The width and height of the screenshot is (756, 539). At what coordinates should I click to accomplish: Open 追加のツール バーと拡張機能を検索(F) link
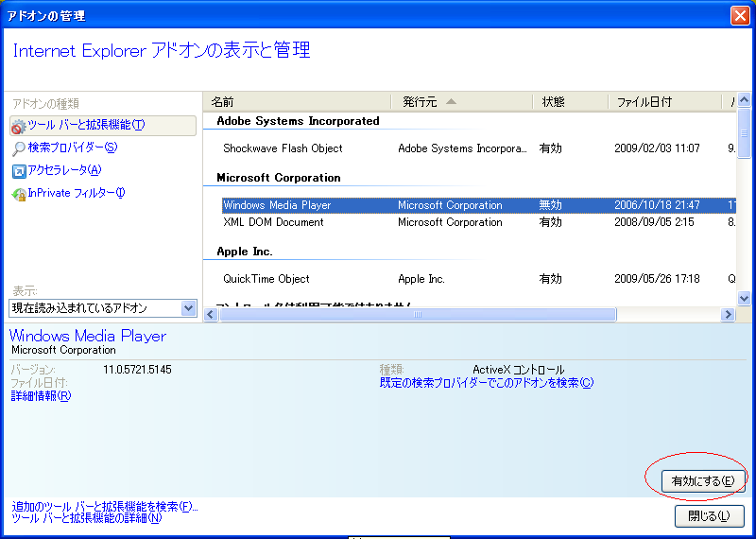pyautogui.click(x=105, y=507)
